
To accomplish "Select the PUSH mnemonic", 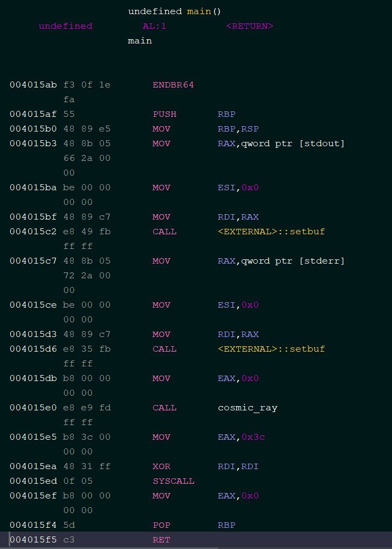I will click(x=165, y=114).
